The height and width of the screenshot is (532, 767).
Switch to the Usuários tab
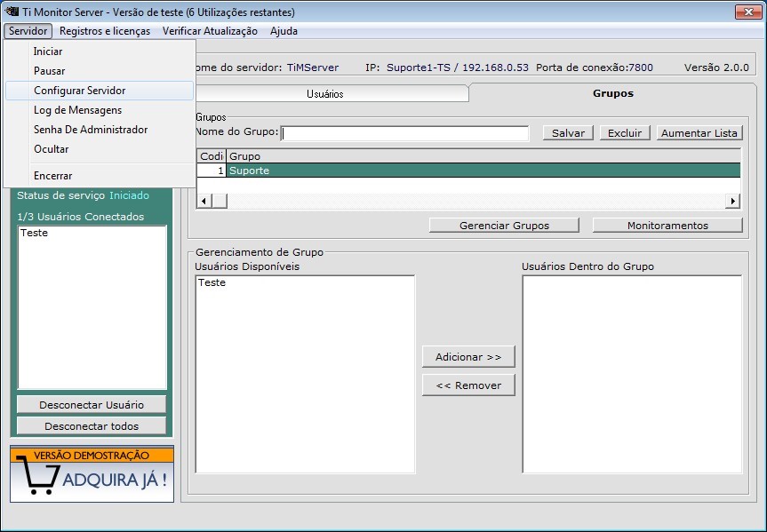coord(324,93)
